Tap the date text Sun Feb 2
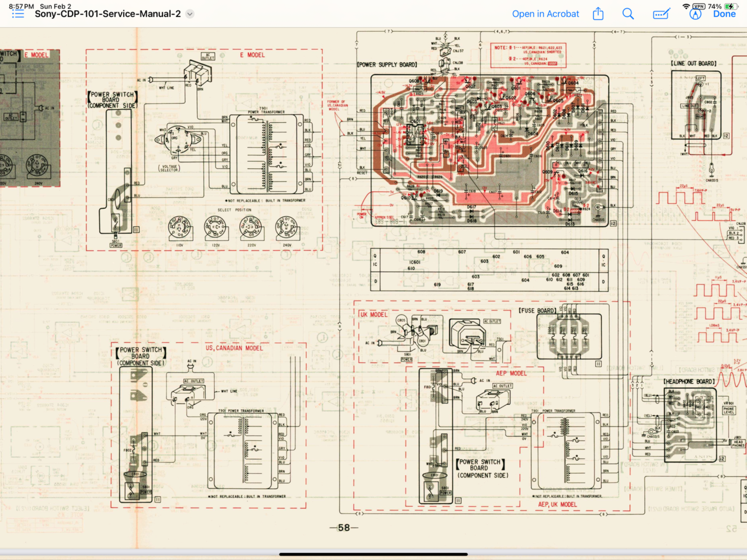 55,6
